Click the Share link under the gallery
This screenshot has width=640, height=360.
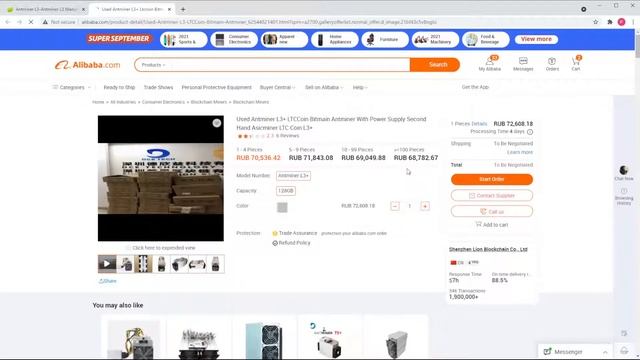coord(108,281)
